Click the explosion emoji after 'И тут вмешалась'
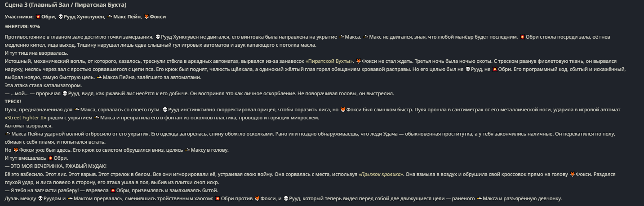The image size is (644, 206). pyautogui.click(x=51, y=158)
